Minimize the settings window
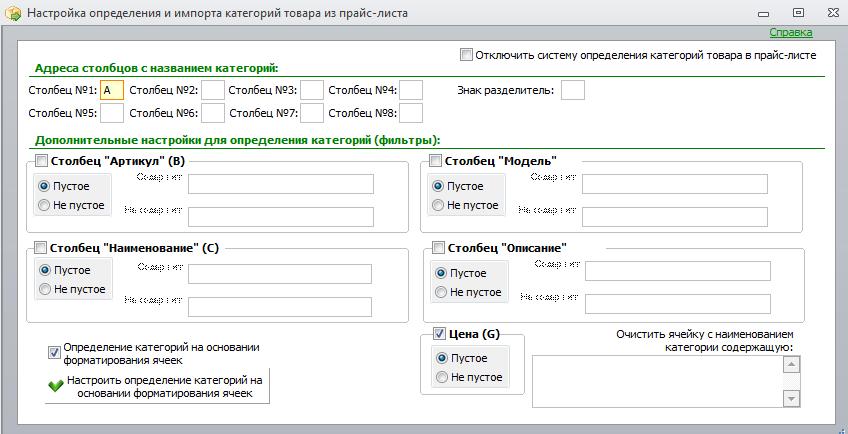Screen dimensions: 848x434 (764, 13)
